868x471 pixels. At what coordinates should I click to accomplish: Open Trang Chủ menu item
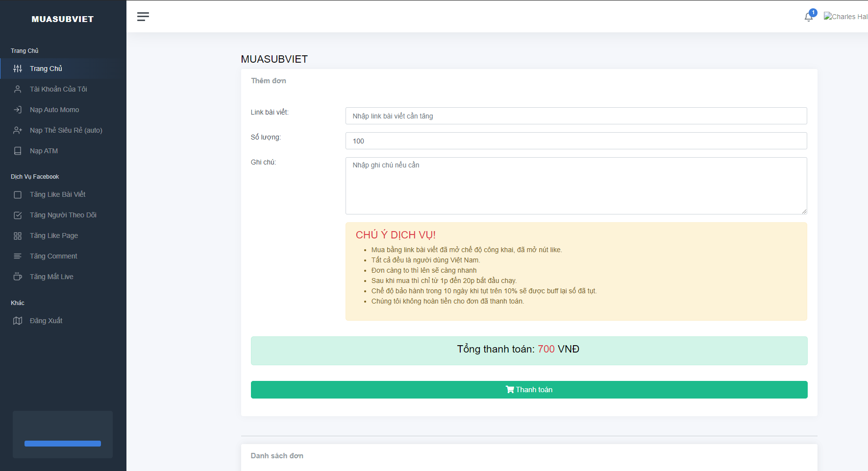(63, 69)
